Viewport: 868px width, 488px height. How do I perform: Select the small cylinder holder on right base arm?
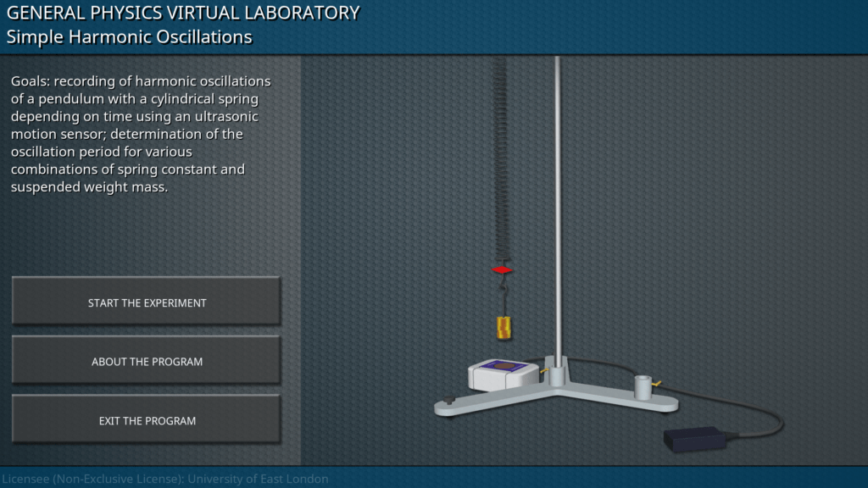click(x=643, y=387)
